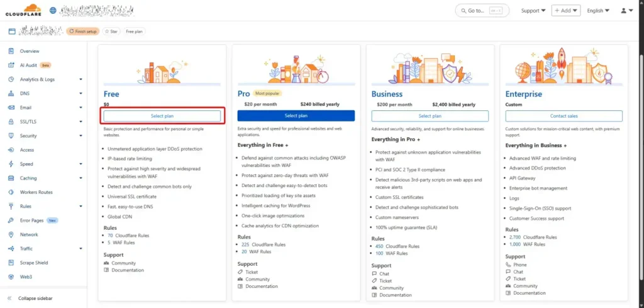Click the Enterprise plan heading
The image size is (644, 308).
pos(524,94)
